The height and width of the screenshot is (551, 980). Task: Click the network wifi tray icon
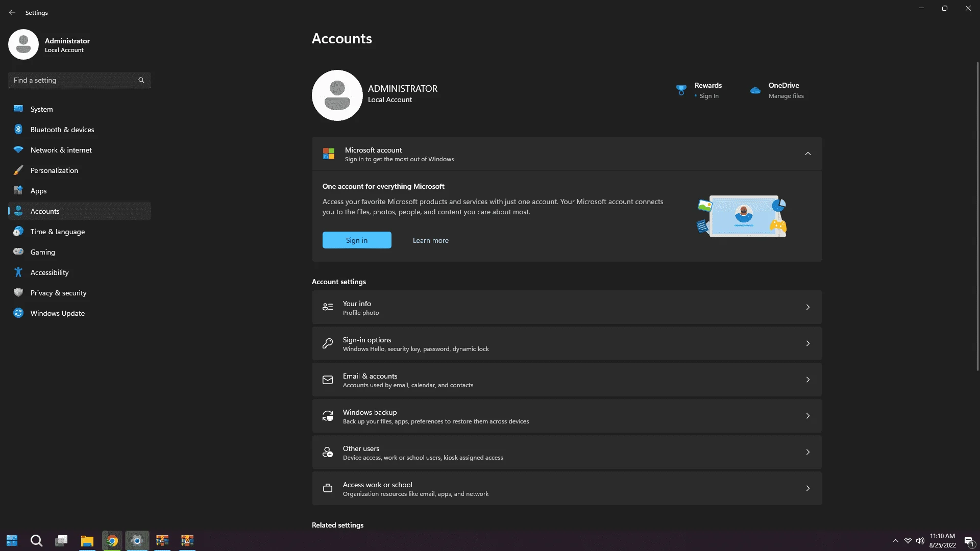pyautogui.click(x=908, y=541)
